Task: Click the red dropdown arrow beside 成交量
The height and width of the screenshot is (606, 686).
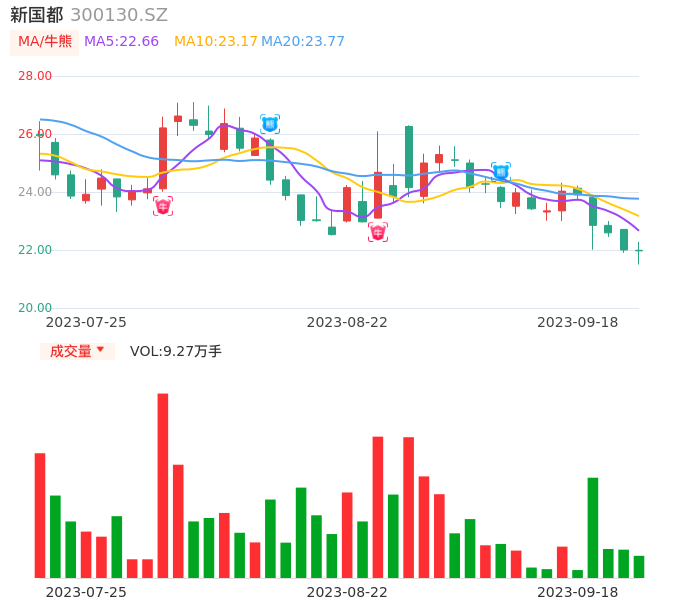Action: point(100,350)
